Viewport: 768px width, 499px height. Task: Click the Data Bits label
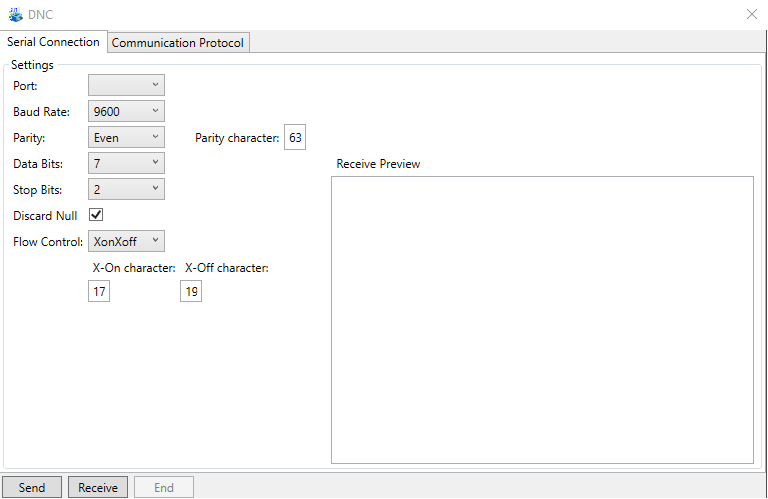pos(38,164)
